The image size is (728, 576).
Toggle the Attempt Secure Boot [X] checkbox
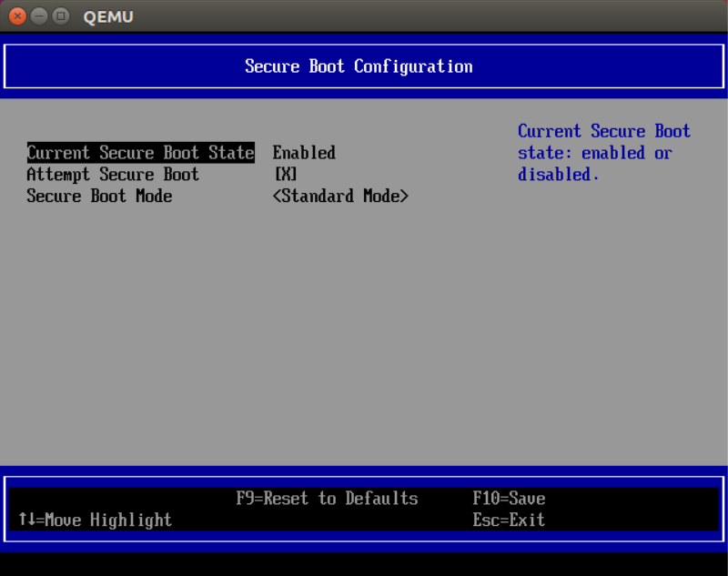click(286, 175)
